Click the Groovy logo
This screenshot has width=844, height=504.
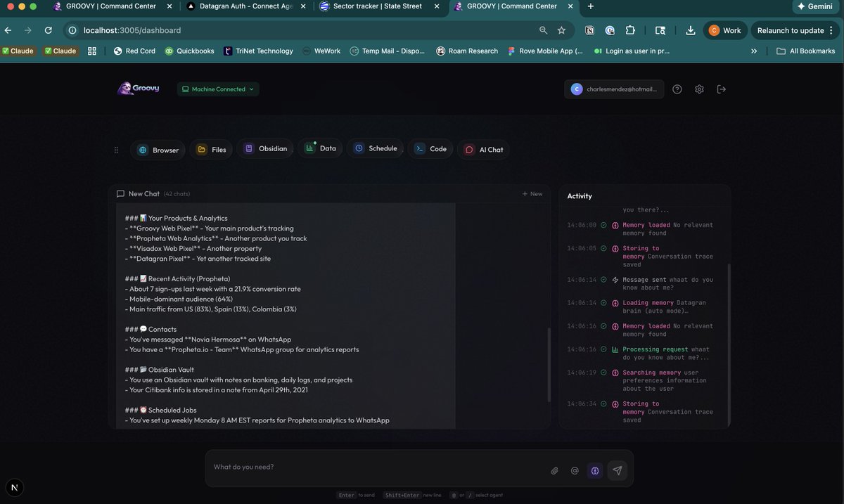click(139, 89)
